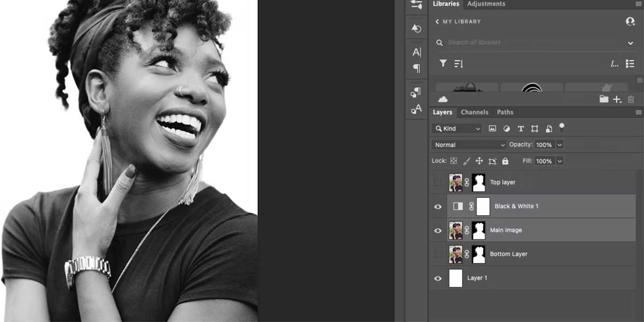Open the Fill slider dropdown arrow
The height and width of the screenshot is (322, 644).
[x=560, y=161]
